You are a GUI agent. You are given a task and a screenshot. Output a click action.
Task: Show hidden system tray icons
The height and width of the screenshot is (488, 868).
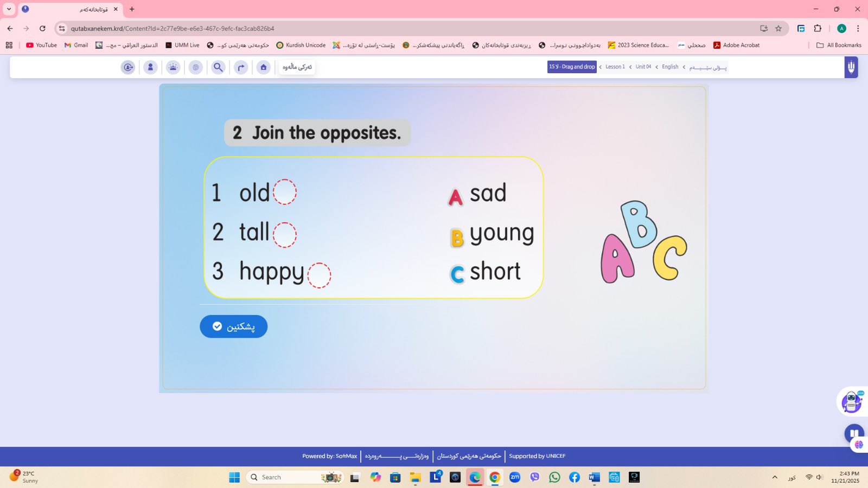pos(775,477)
